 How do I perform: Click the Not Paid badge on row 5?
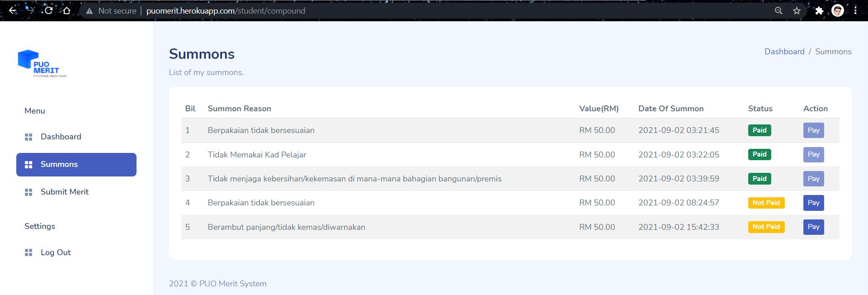pyautogui.click(x=766, y=227)
